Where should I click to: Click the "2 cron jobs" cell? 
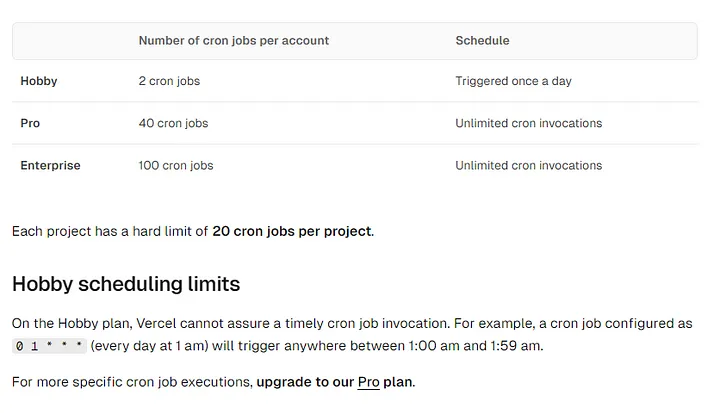pyautogui.click(x=168, y=81)
